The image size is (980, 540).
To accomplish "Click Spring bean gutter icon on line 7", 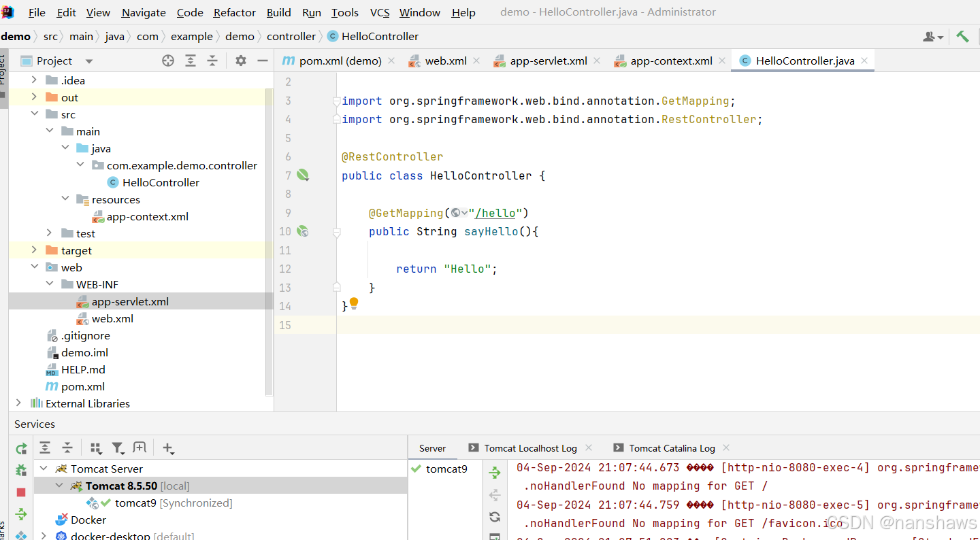I will pos(302,175).
